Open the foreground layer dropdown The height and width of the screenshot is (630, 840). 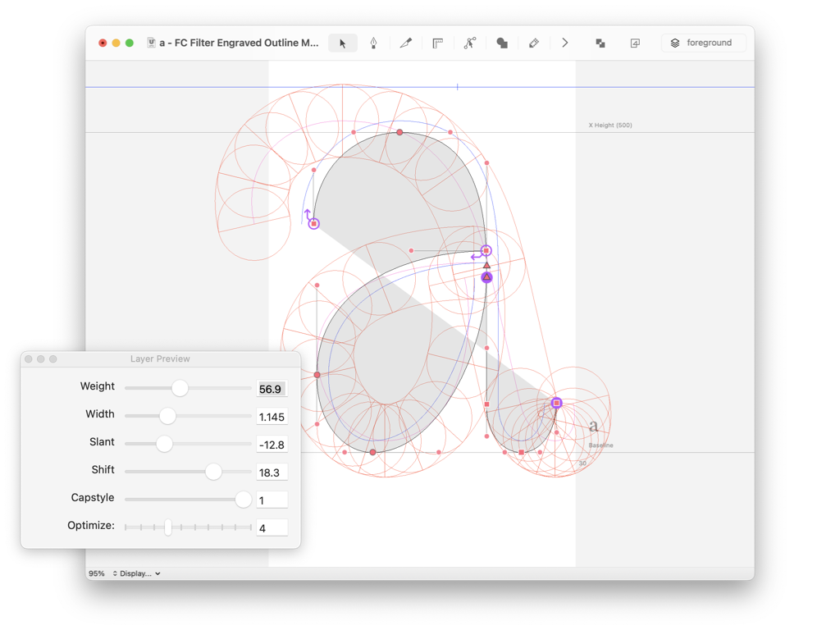702,43
